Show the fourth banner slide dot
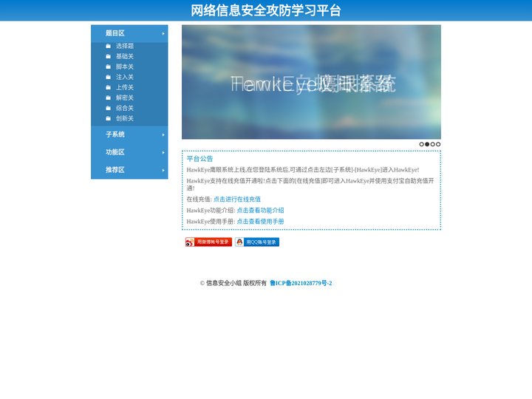The width and height of the screenshot is (532, 399). pyautogui.click(x=438, y=144)
